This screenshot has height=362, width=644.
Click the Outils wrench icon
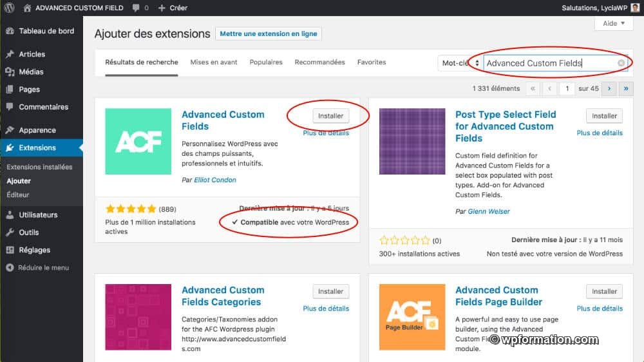click(10, 233)
